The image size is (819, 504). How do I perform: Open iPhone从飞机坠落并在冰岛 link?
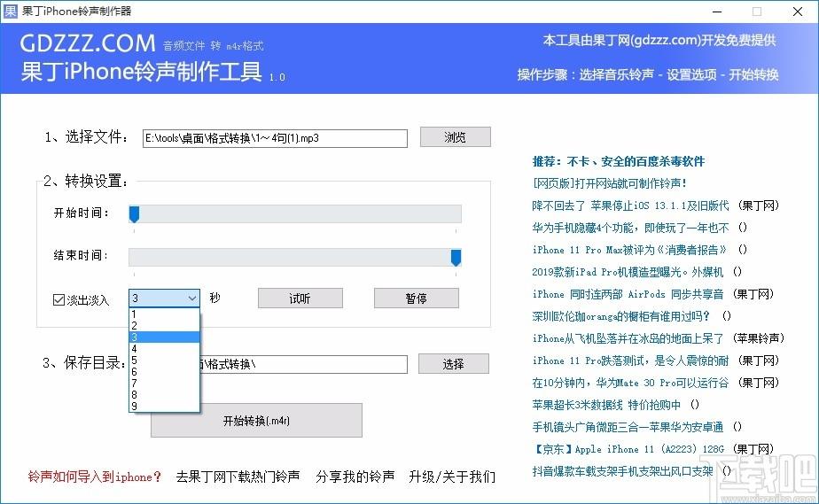[628, 338]
